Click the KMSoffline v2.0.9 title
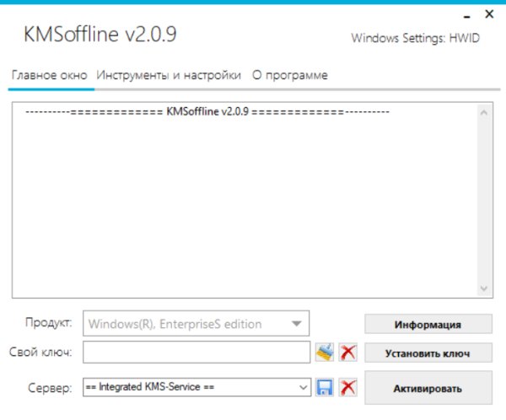 point(100,34)
